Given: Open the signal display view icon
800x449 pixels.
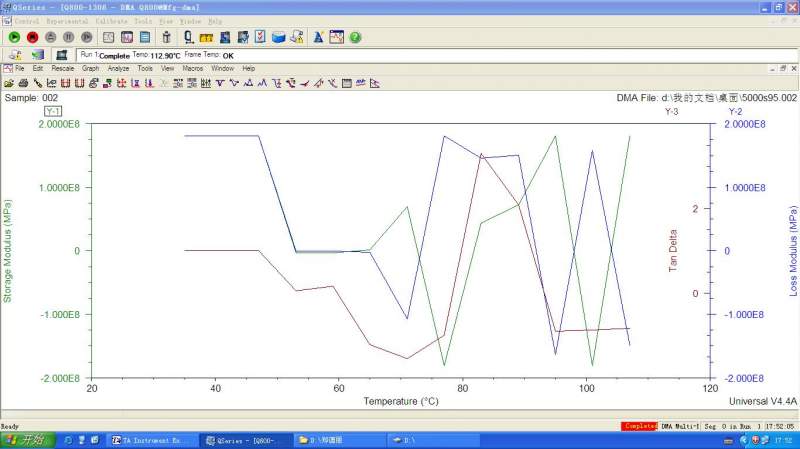Looking at the screenshot, I should pos(109,37).
